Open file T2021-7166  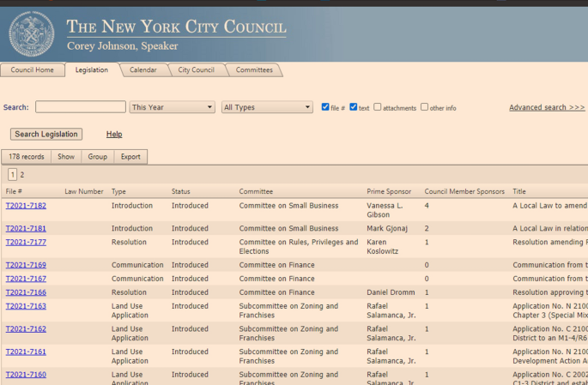point(26,292)
